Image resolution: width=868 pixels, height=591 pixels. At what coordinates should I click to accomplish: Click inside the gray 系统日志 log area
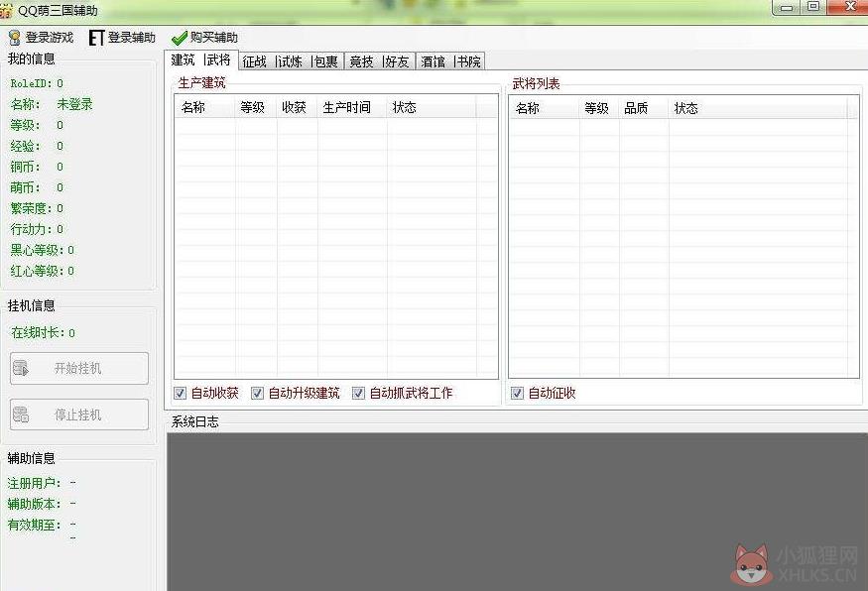[517, 512]
